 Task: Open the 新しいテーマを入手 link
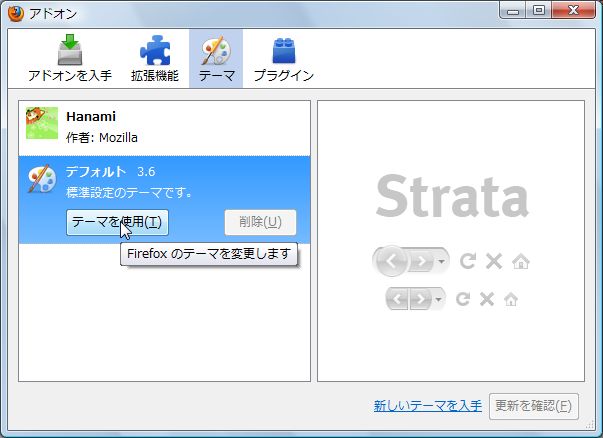(428, 406)
